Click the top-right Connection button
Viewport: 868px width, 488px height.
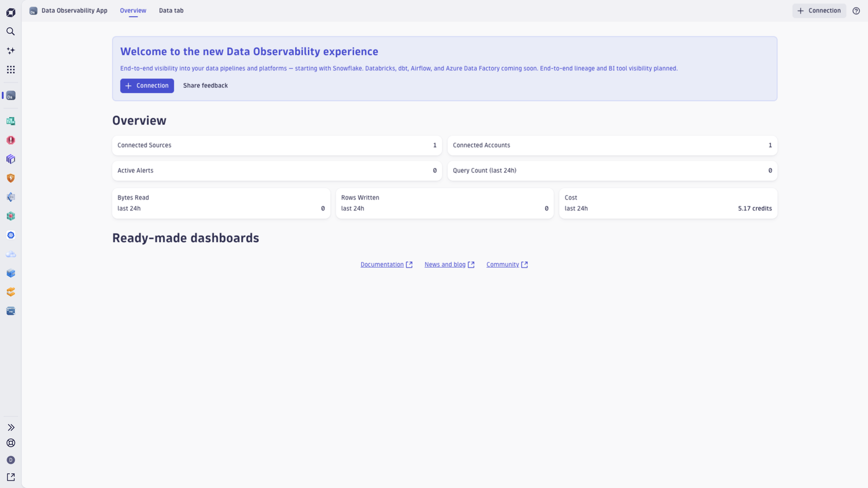click(x=819, y=11)
